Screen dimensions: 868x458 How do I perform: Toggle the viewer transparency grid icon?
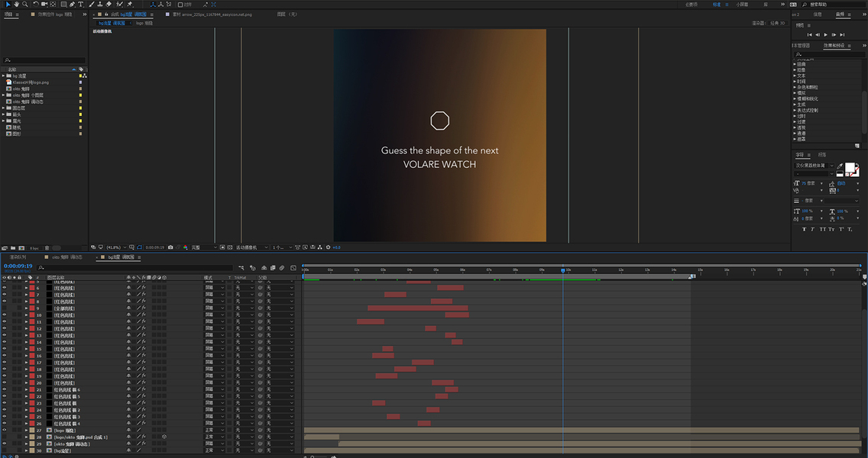coord(230,247)
